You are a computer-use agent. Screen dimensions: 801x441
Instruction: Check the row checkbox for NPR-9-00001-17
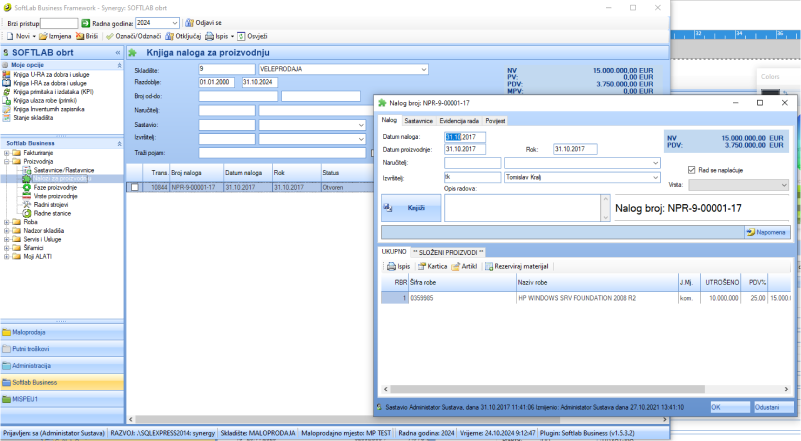[134, 187]
